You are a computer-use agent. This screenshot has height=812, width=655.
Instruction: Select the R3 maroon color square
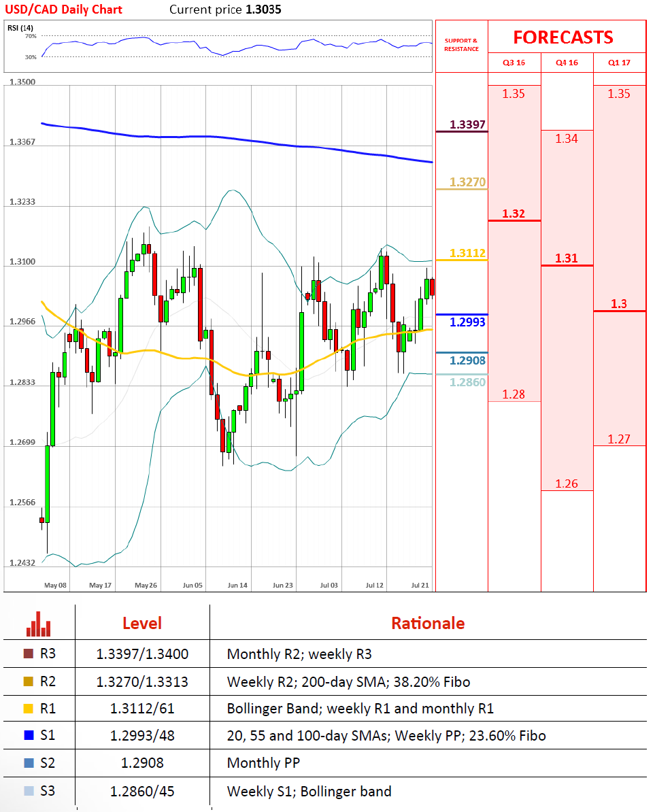(x=28, y=654)
